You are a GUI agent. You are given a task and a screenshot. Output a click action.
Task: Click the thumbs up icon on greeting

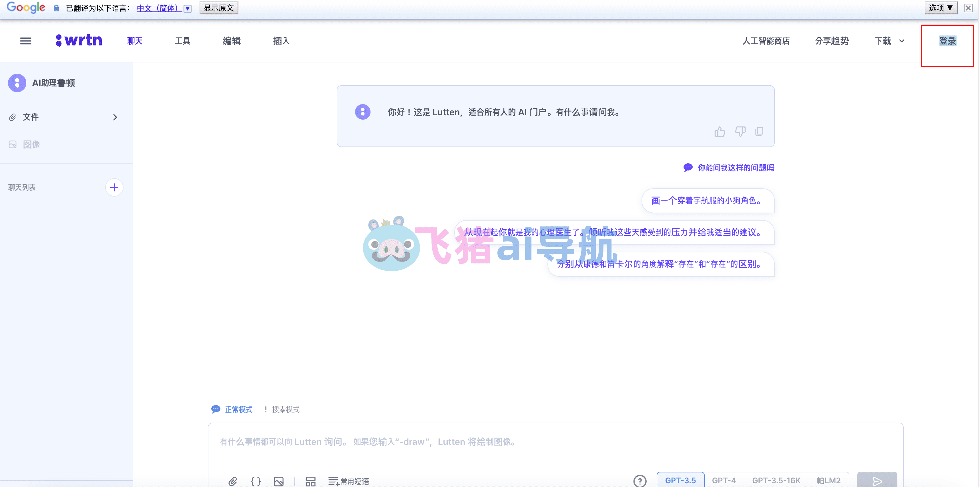[x=719, y=132]
